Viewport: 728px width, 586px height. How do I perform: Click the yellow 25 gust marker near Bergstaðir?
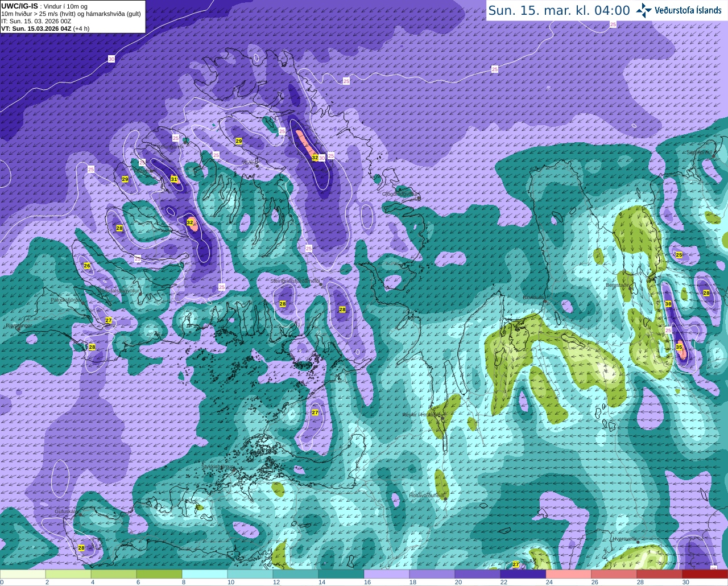point(679,255)
